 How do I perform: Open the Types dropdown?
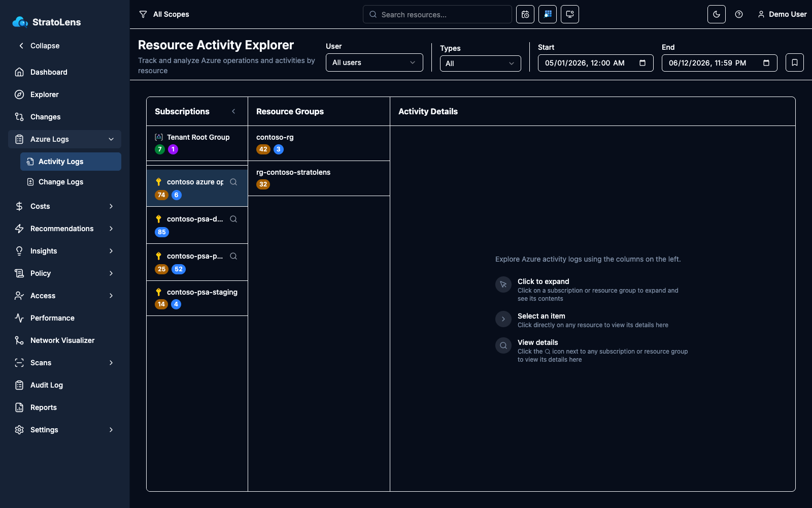tap(481, 63)
